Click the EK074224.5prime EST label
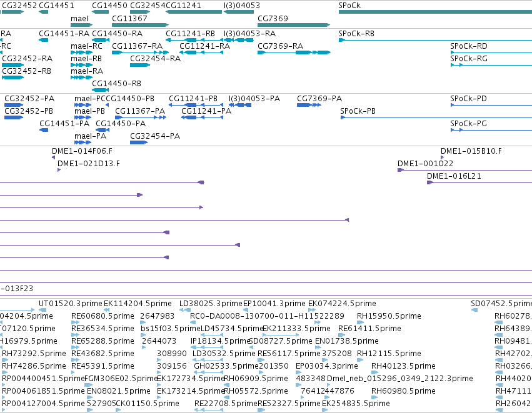 (x=342, y=304)
